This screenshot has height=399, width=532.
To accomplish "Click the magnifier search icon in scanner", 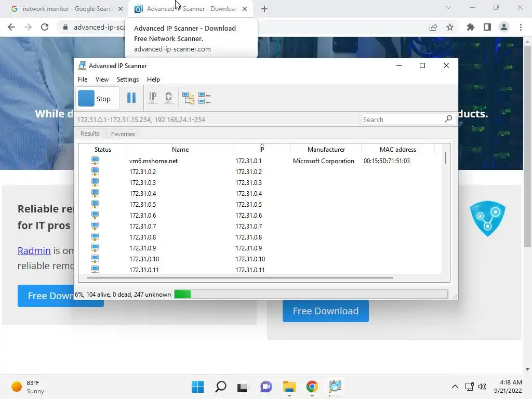I will (x=448, y=119).
